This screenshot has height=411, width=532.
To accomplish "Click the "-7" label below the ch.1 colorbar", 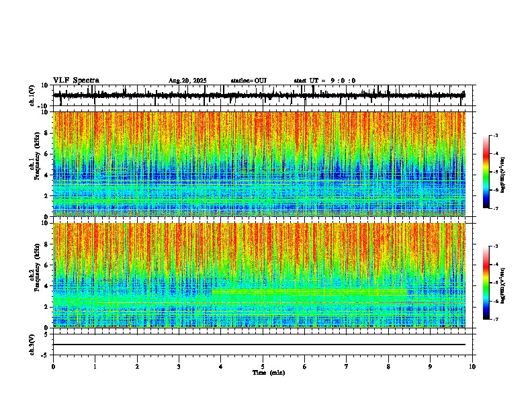I will click(x=496, y=208).
